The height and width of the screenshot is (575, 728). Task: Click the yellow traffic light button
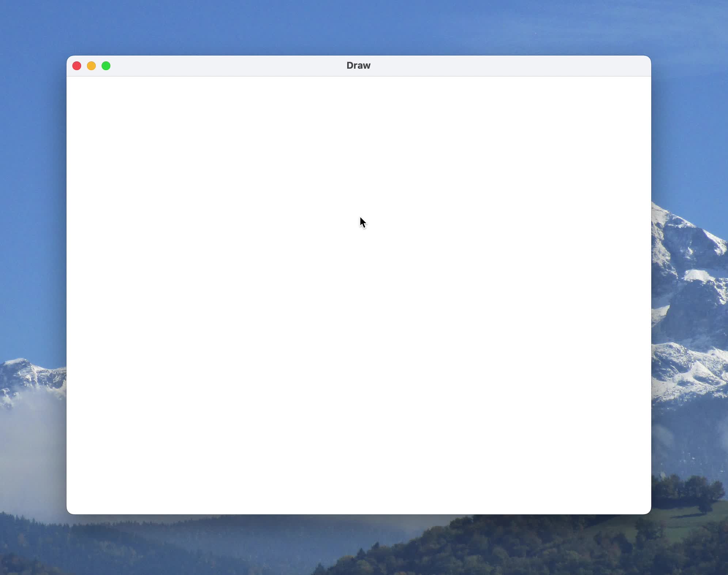tap(91, 66)
